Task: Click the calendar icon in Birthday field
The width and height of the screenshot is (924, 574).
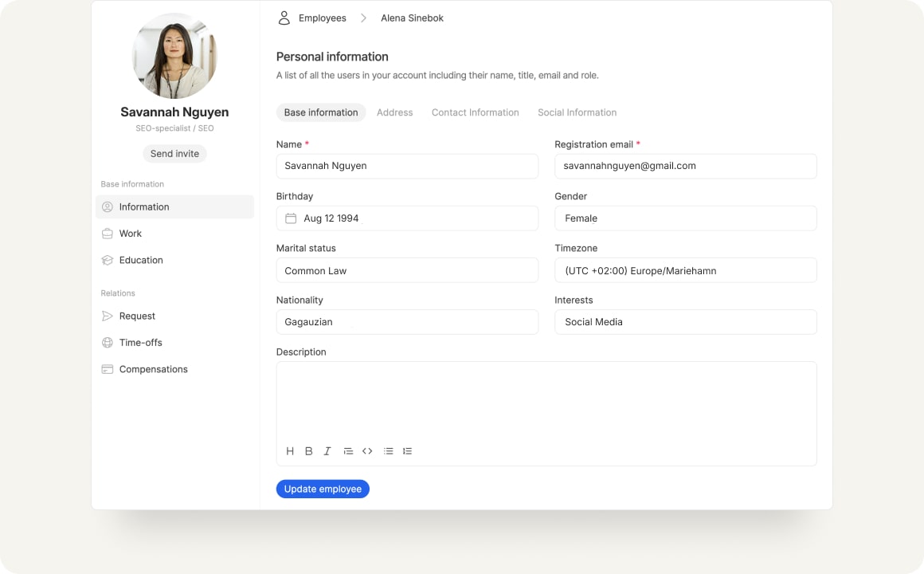Action: coord(290,218)
